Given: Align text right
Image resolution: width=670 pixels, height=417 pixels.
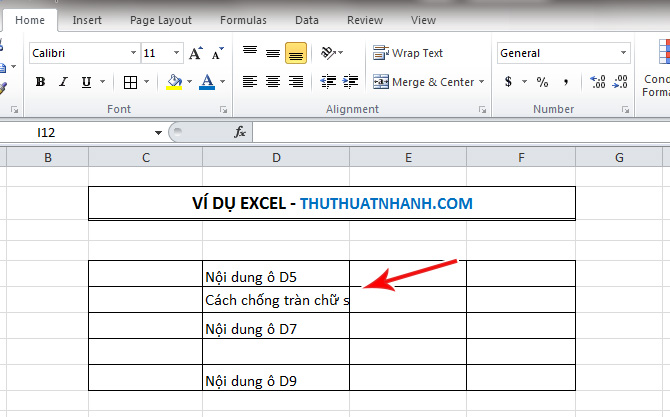Looking at the screenshot, I should pos(296,82).
